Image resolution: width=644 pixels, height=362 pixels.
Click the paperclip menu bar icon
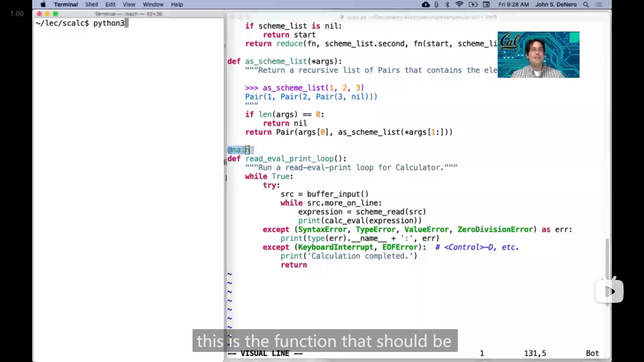pyautogui.click(x=436, y=4)
